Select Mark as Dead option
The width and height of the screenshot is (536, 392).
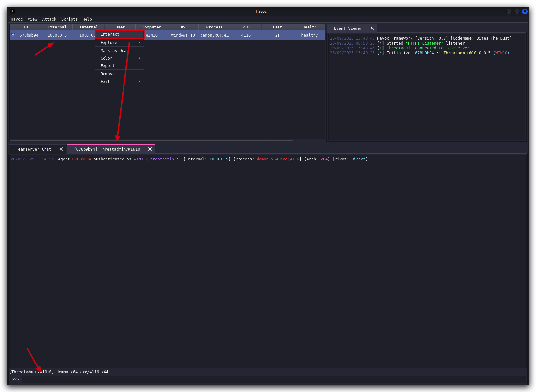click(x=119, y=51)
